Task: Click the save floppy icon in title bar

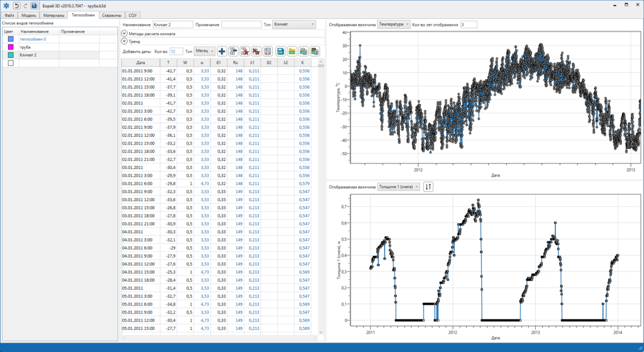Action: 34,6
